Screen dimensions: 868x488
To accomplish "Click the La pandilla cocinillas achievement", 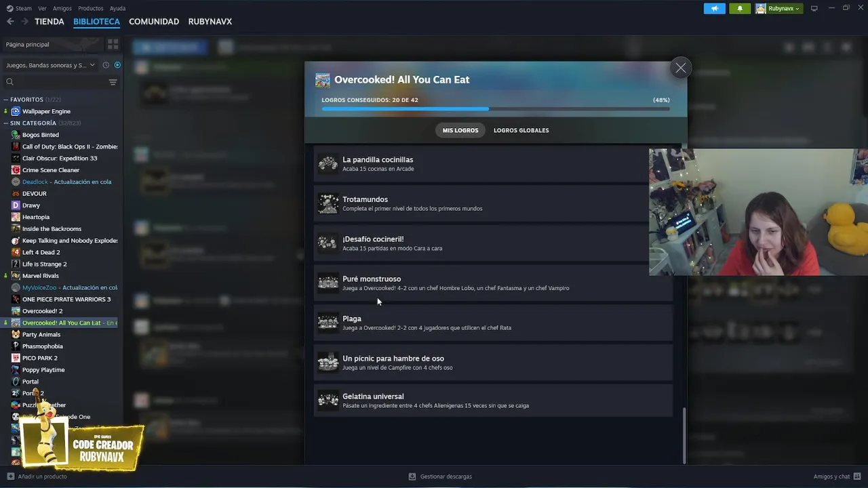I will coord(493,164).
